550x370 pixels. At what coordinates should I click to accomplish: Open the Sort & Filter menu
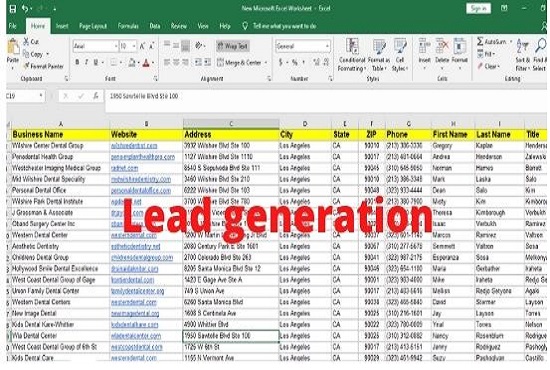coord(522,55)
